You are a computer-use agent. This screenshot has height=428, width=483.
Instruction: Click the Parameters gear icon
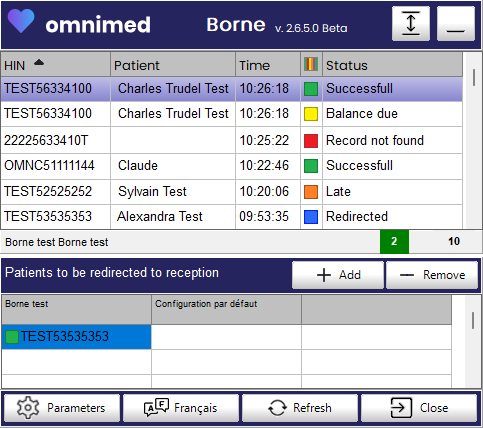coord(28,407)
